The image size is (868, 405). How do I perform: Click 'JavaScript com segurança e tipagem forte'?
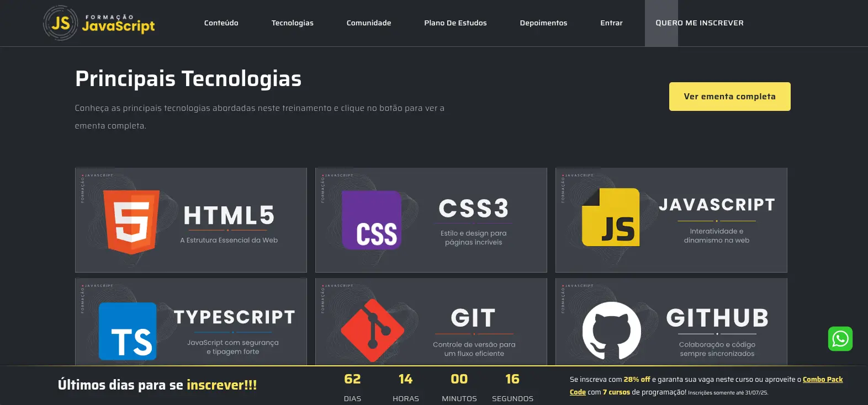[232, 347]
